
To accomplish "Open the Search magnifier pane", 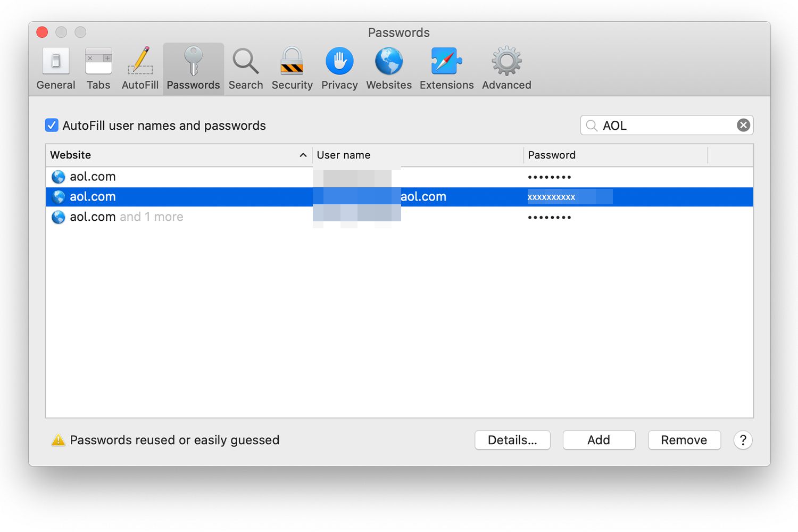I will 246,69.
